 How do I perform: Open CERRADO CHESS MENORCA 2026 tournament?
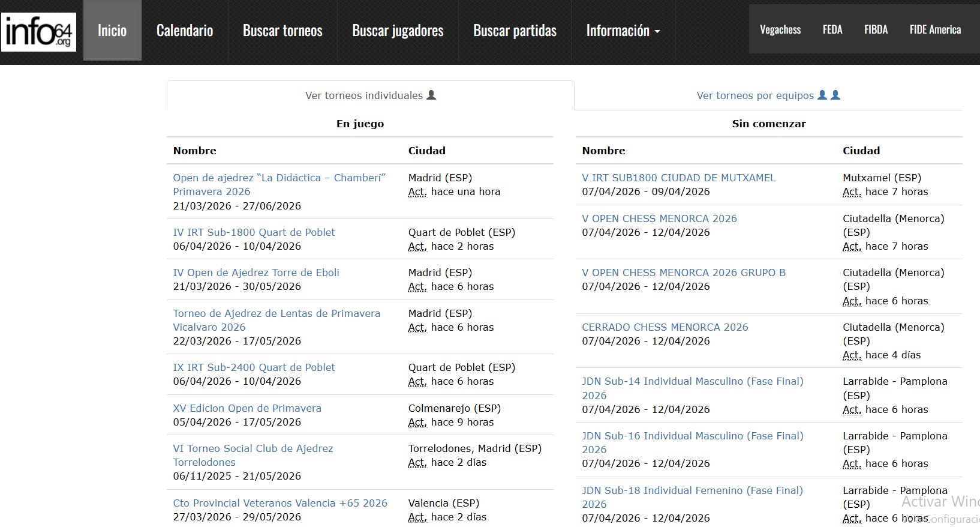pyautogui.click(x=665, y=327)
